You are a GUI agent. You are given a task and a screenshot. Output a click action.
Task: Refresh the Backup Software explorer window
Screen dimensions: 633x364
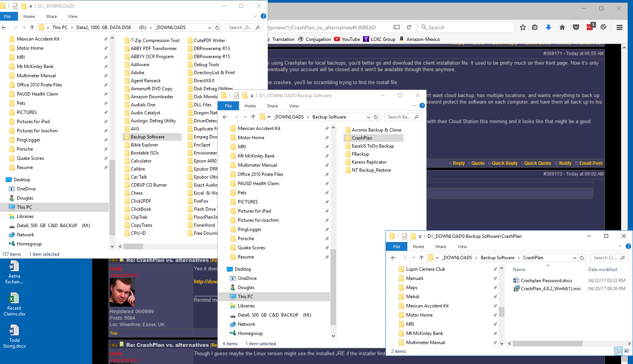point(376,117)
